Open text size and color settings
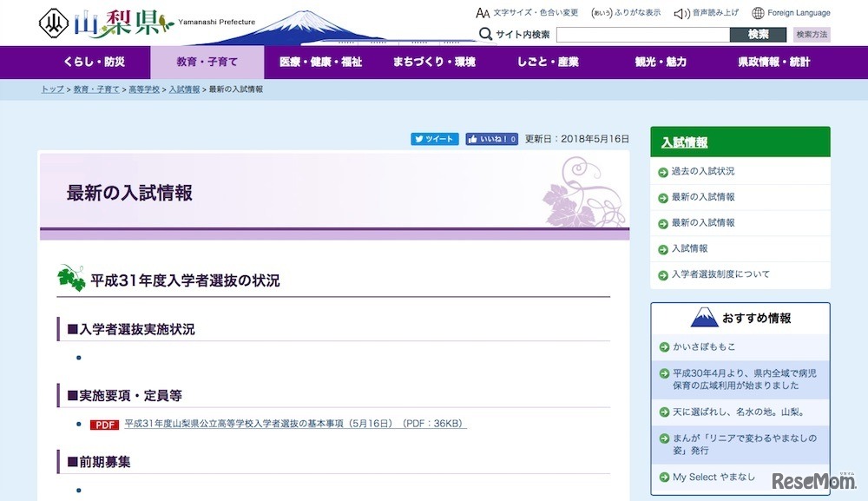 (527, 13)
